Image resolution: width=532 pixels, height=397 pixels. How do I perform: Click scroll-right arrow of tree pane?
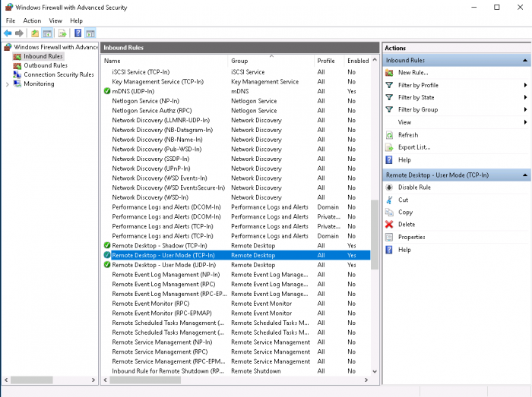pyautogui.click(x=93, y=380)
